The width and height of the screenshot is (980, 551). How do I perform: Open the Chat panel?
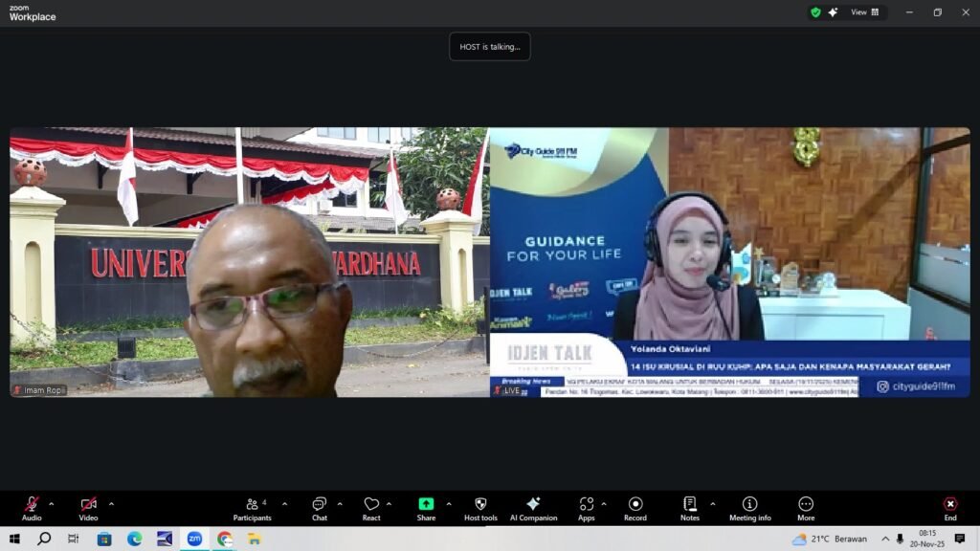click(319, 505)
